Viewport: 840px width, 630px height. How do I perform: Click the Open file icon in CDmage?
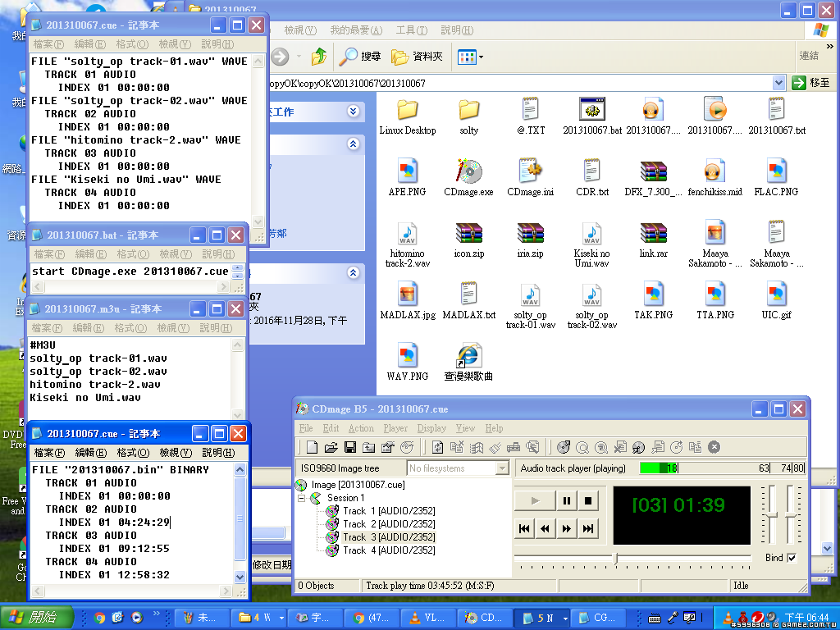point(331,447)
